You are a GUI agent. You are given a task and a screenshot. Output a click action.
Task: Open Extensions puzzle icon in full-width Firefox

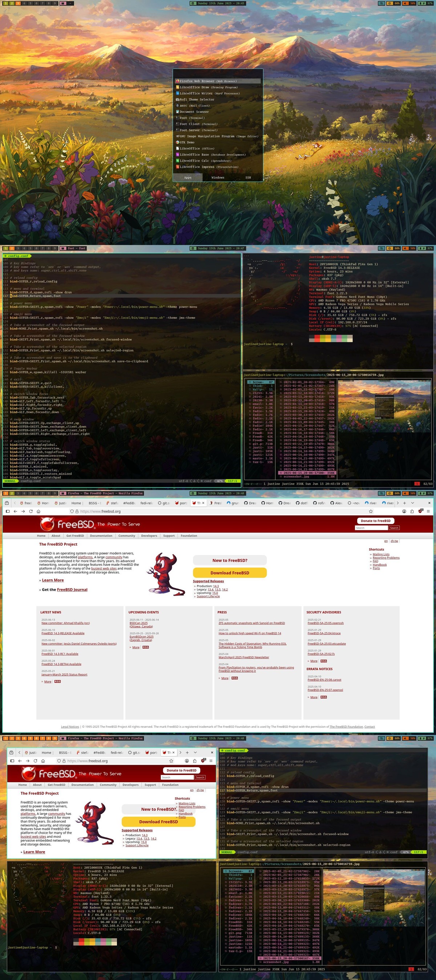click(412, 511)
